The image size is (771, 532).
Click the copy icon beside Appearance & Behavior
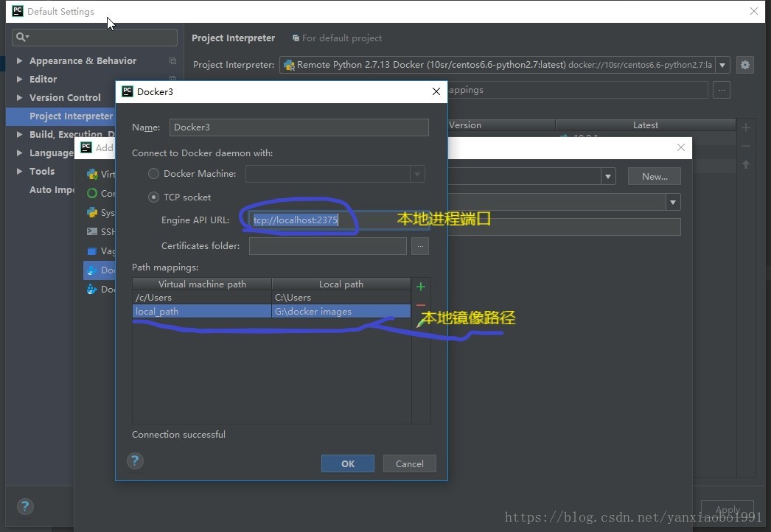click(x=172, y=61)
